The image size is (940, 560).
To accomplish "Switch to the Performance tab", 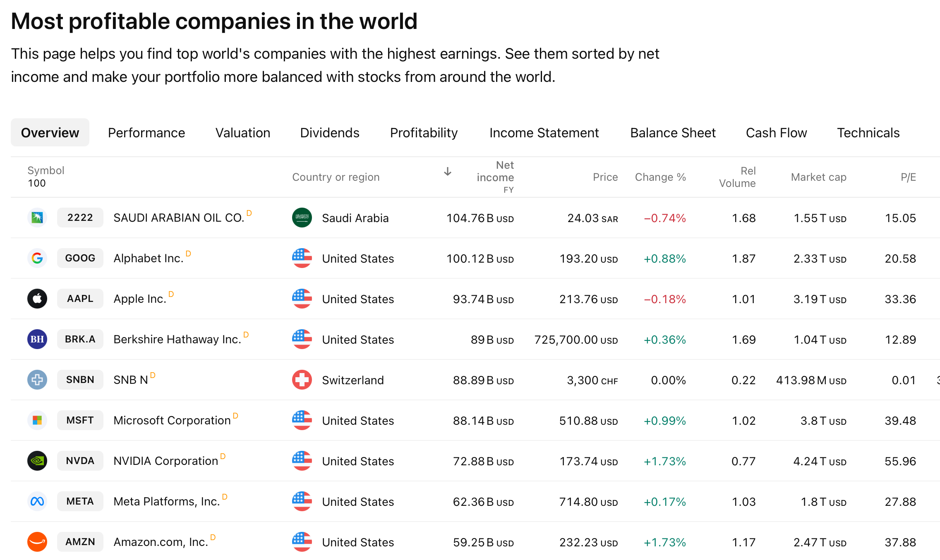I will pyautogui.click(x=146, y=132).
